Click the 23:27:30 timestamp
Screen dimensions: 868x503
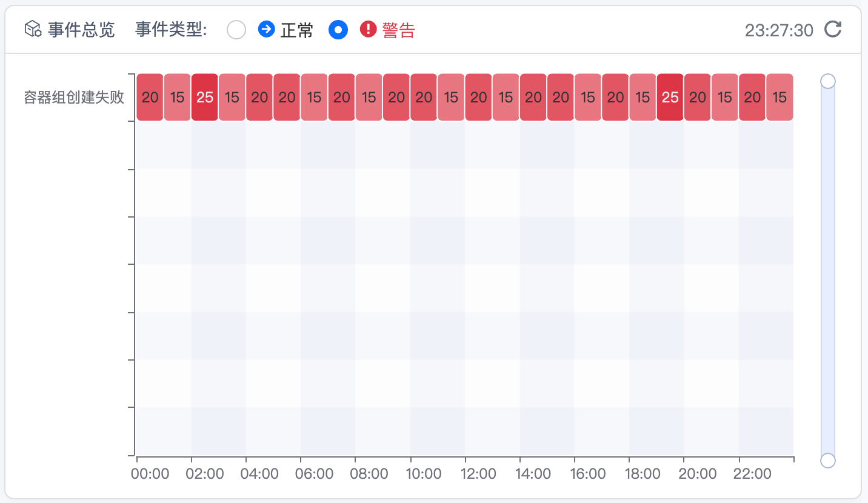tap(779, 30)
